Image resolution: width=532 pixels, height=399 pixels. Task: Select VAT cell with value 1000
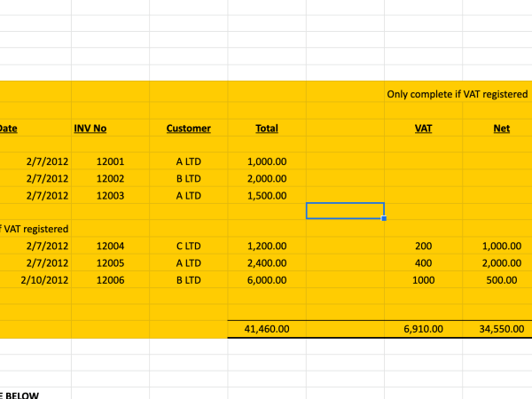tap(423, 280)
